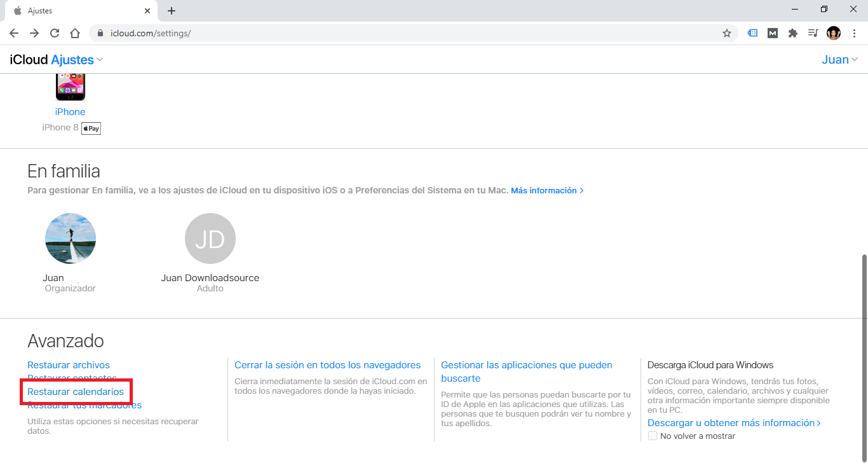
Task: Go forward in browser history
Action: click(x=34, y=33)
